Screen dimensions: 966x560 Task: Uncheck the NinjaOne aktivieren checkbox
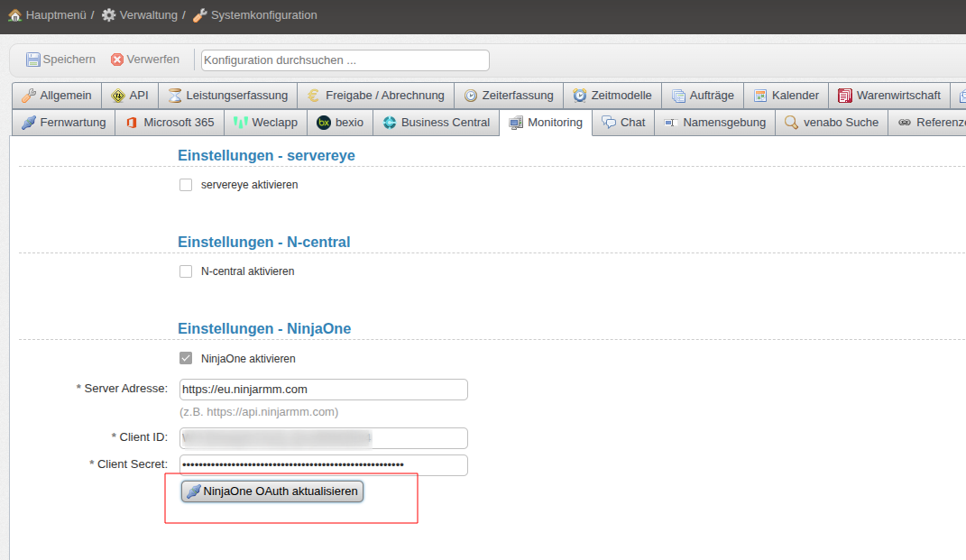coord(186,358)
